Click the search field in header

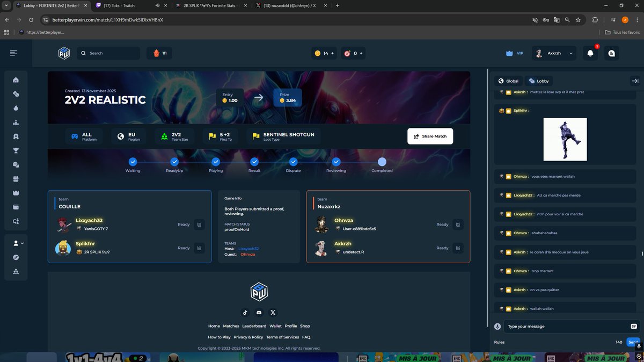tap(108, 53)
